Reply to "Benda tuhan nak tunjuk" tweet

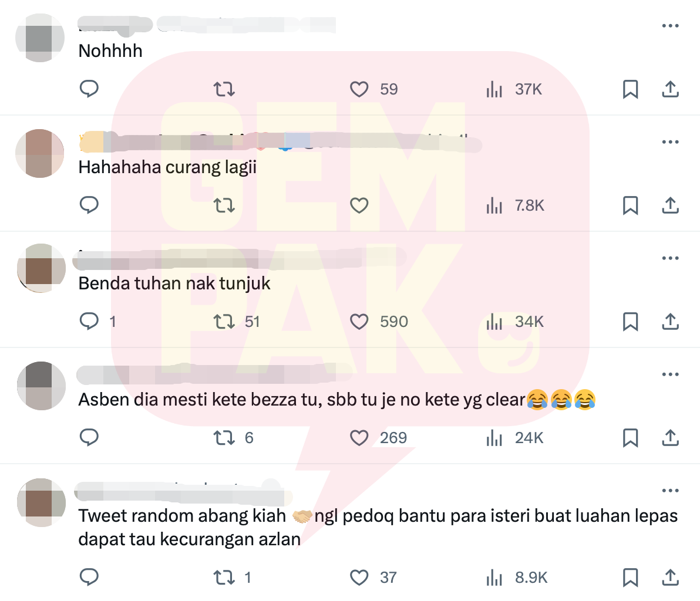(89, 321)
